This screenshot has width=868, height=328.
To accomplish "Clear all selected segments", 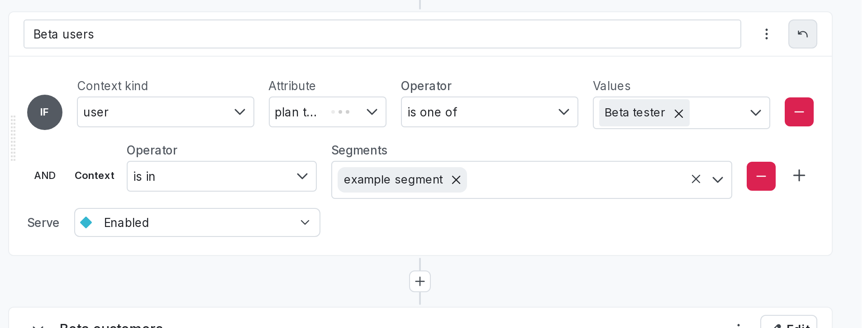I will pos(696,179).
